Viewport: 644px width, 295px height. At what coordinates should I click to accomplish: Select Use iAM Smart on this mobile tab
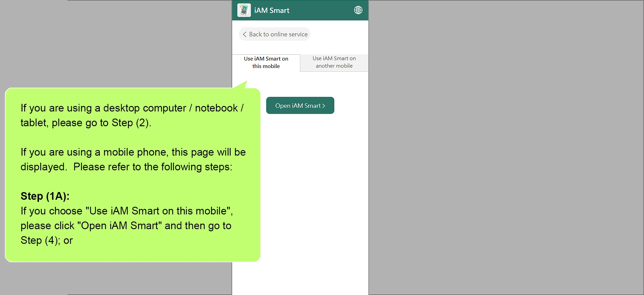pyautogui.click(x=266, y=62)
